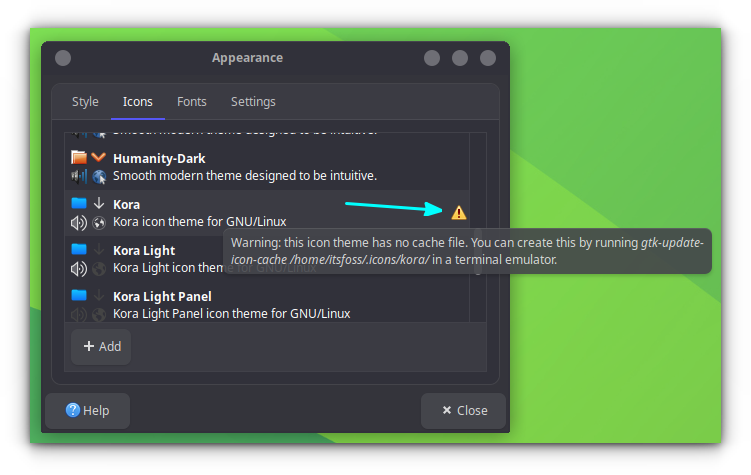This screenshot has width=751, height=475.
Task: Choose the Kora icon theme name
Action: coord(126,204)
